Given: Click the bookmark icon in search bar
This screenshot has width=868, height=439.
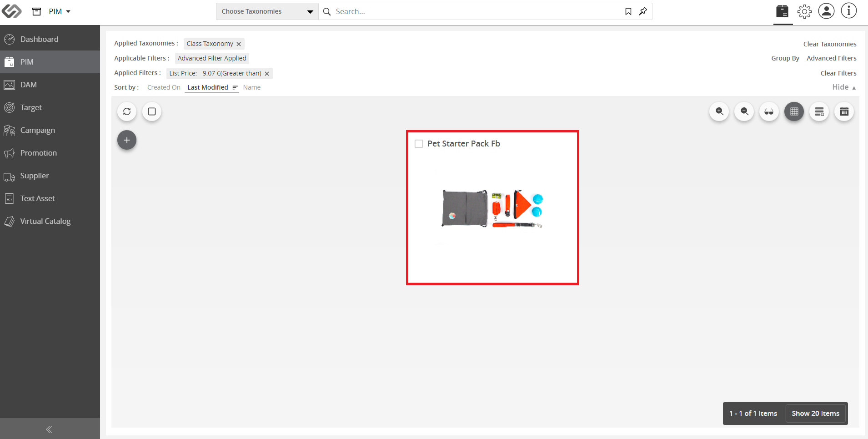Looking at the screenshot, I should (x=628, y=11).
